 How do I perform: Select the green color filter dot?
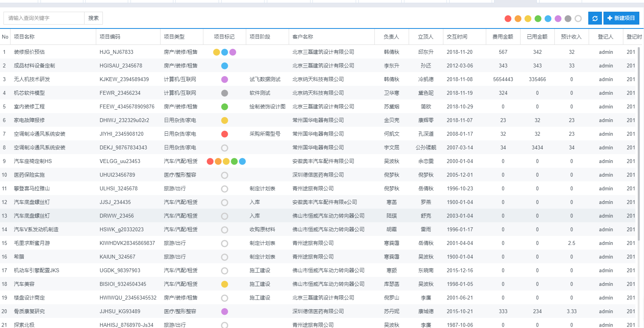[x=538, y=19]
